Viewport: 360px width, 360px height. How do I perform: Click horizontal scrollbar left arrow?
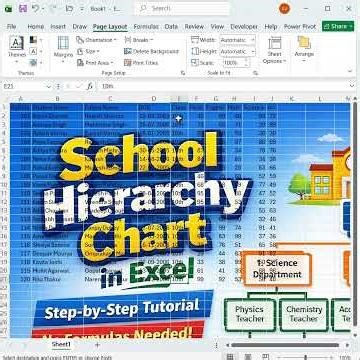pos(228,345)
